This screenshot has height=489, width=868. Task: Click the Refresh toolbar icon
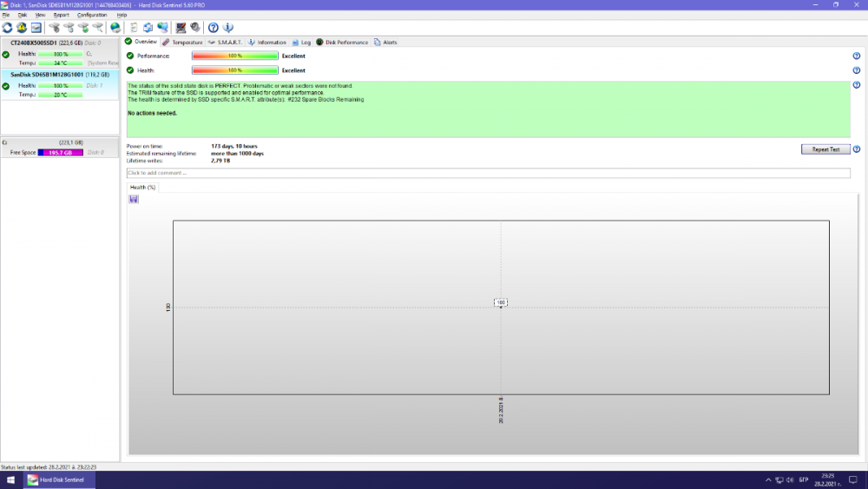[x=7, y=28]
